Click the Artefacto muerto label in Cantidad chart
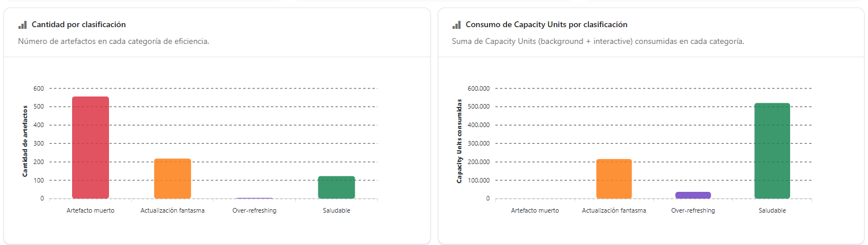Screen dimensions: 868x245 tap(91, 210)
